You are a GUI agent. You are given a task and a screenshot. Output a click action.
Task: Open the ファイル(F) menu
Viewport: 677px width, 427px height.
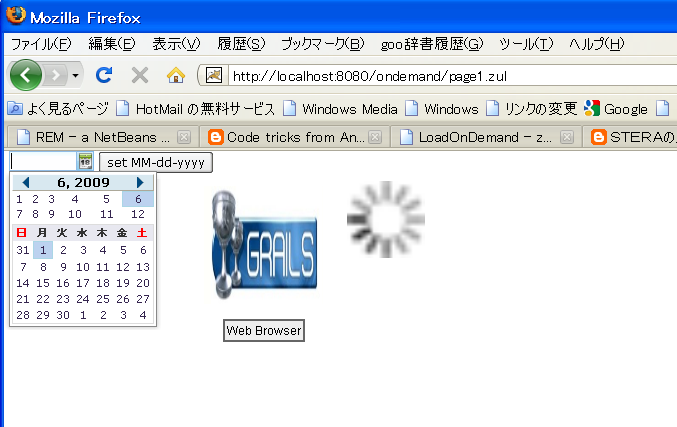[x=41, y=44]
